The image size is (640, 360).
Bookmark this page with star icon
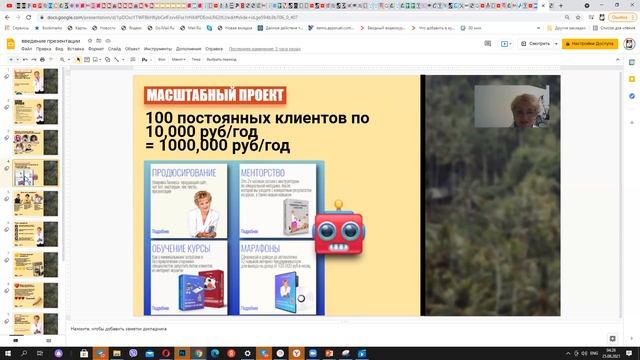click(578, 18)
